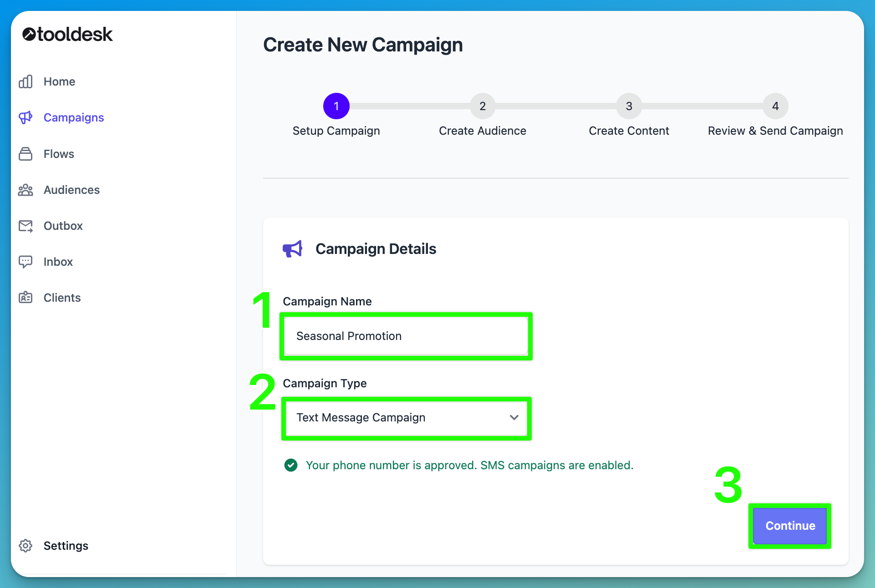
Task: Open Settings from the sidebar
Action: pos(66,546)
